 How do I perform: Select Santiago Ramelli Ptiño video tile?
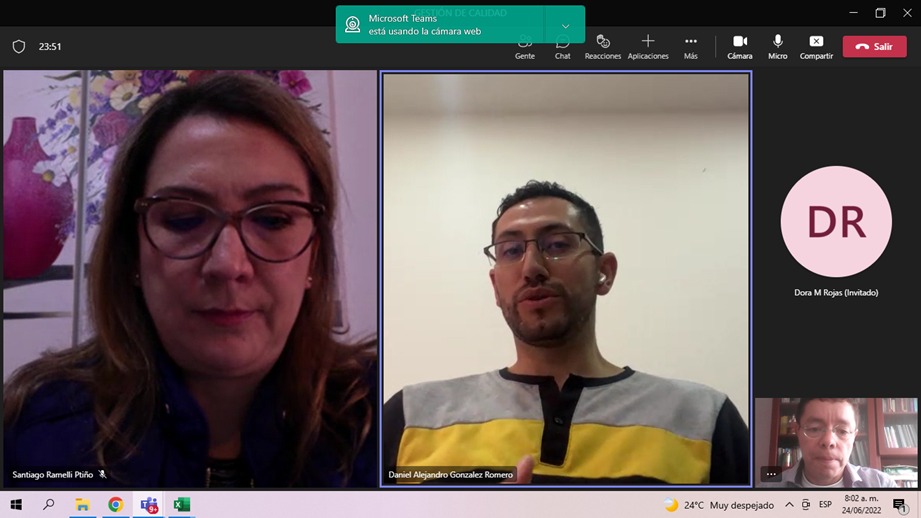pos(190,279)
